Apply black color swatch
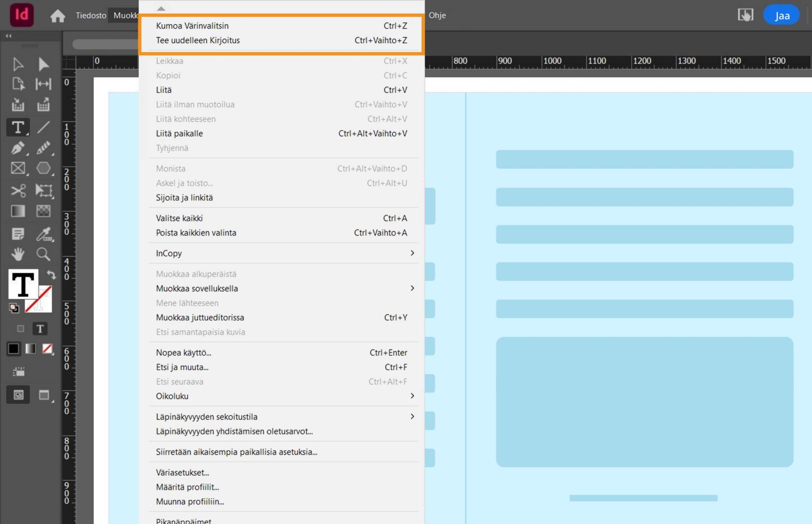The width and height of the screenshot is (812, 524). point(14,349)
